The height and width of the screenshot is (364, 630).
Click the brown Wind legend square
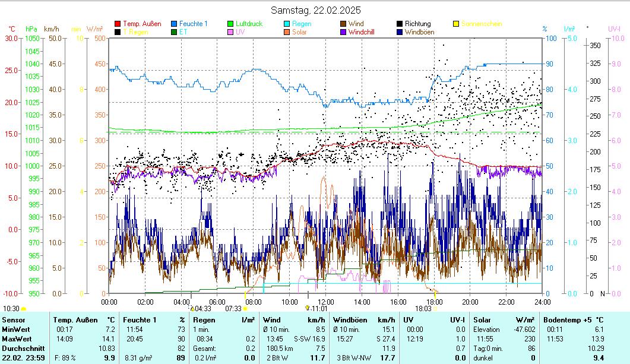click(x=343, y=24)
